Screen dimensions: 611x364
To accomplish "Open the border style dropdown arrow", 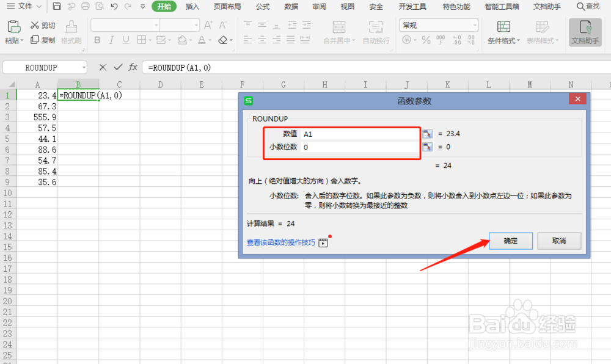I will click(x=149, y=39).
